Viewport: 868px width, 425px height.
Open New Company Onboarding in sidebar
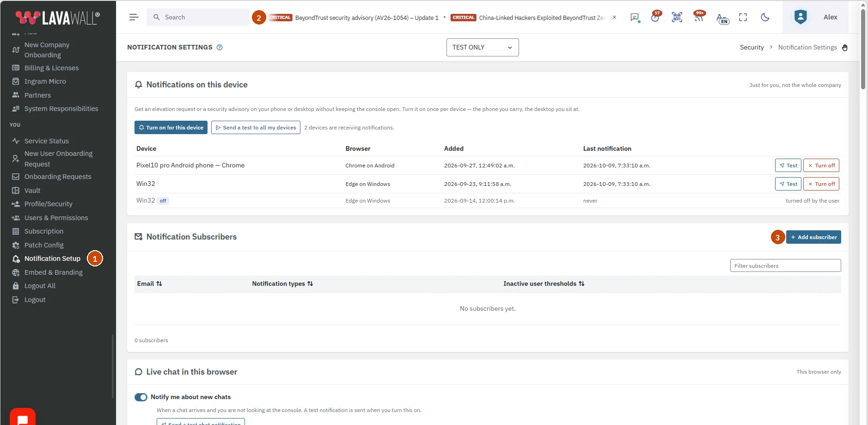47,50
